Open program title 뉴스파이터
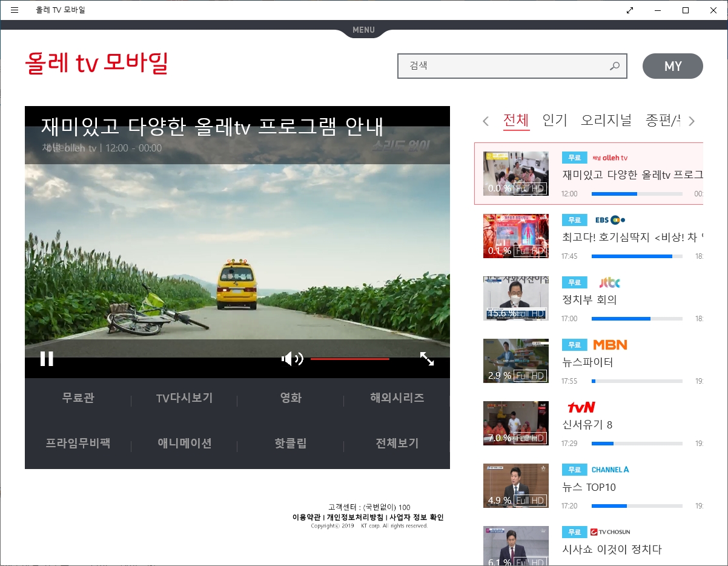The width and height of the screenshot is (728, 566). [588, 362]
